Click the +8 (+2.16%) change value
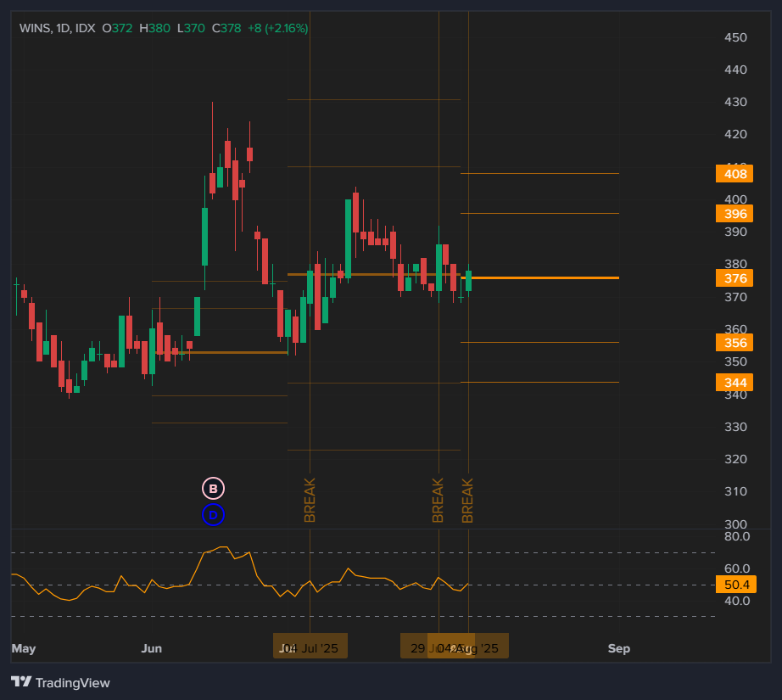Screen dimensions: 782x700 coord(278,28)
